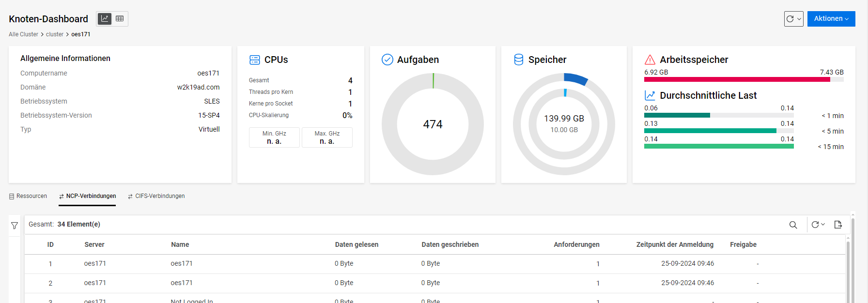This screenshot has width=868, height=303.
Task: Refresh the connections table
Action: 815,225
